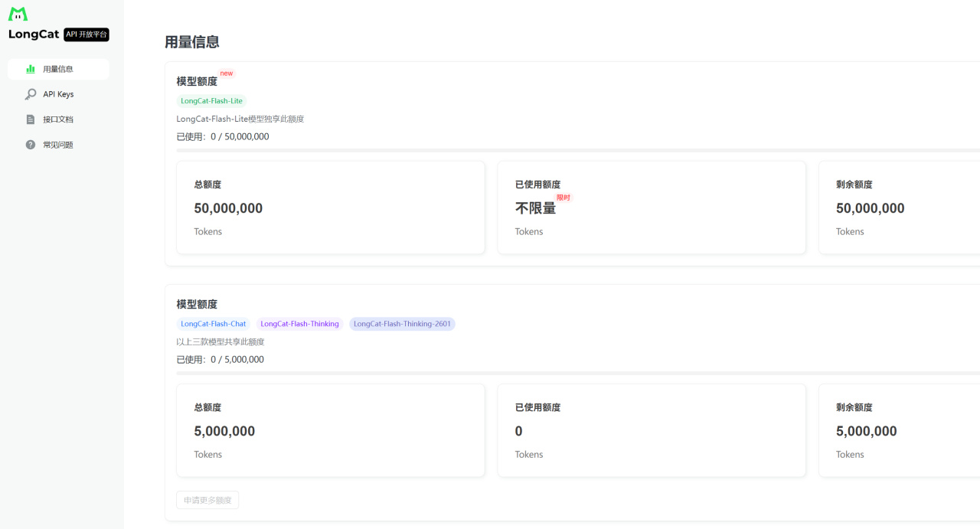Screen dimensions: 980x529
Task: Click the red new badge
Action: 227,73
